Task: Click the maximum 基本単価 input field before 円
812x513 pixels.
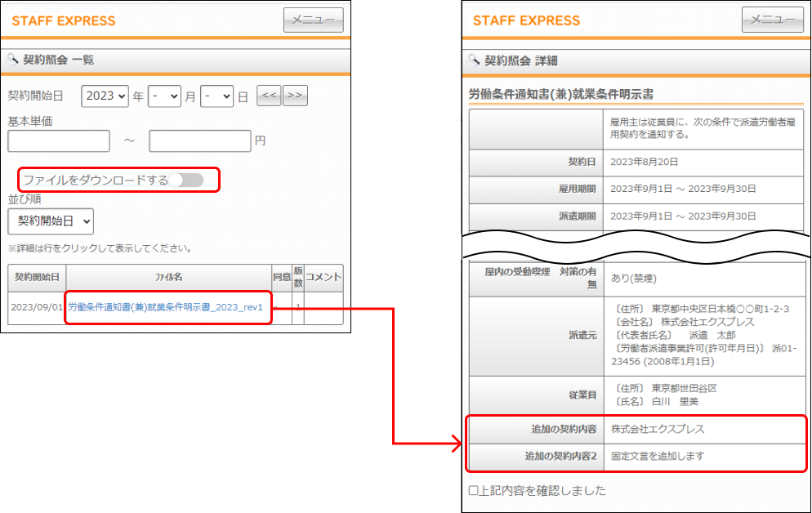Action: [x=199, y=141]
